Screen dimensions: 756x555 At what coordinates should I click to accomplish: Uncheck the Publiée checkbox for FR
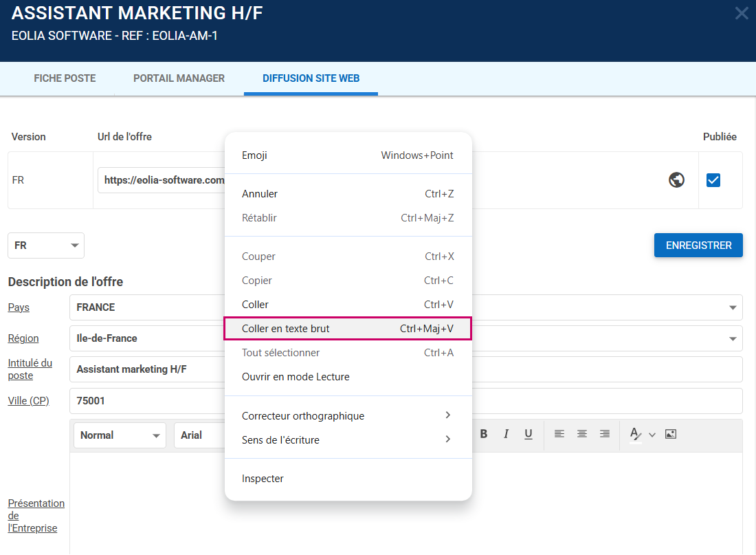(713, 180)
